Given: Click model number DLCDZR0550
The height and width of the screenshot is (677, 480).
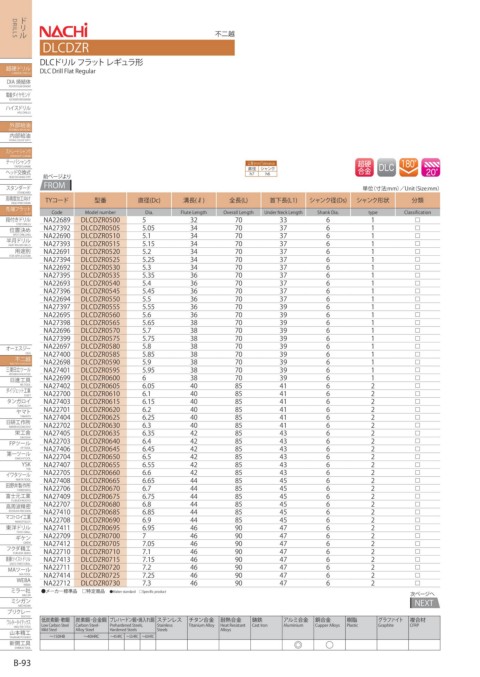Looking at the screenshot, I should tap(100, 299).
